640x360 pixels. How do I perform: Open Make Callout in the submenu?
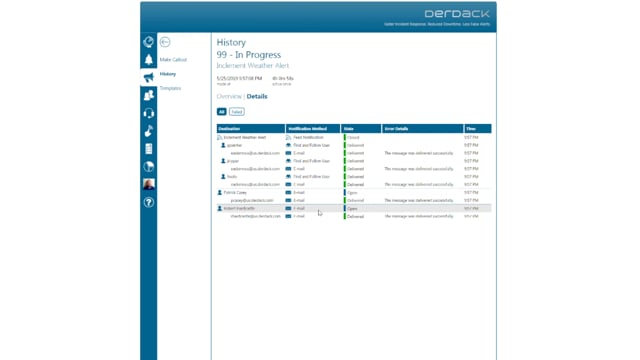coord(173,60)
